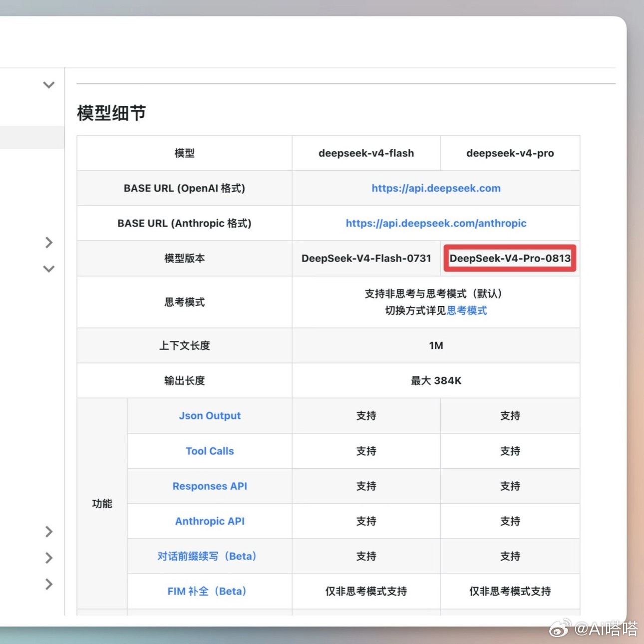This screenshot has width=644, height=644.
Task: Click the BASE URL (Anthropic 格式) label
Action: [184, 223]
